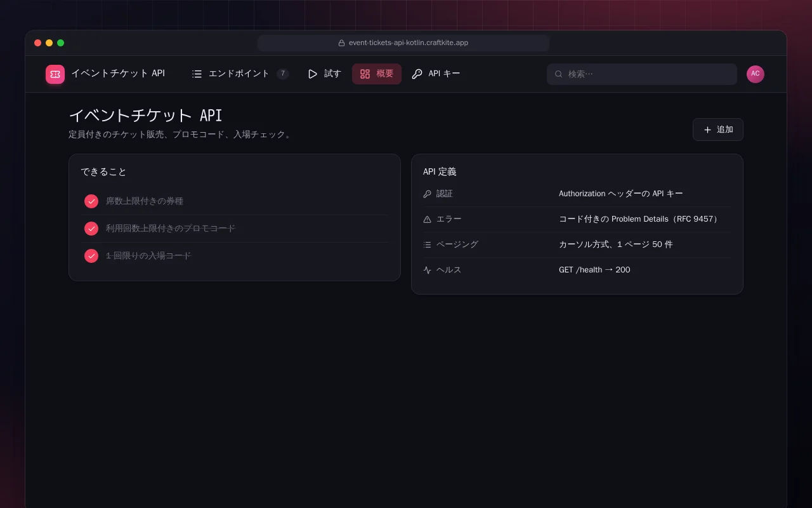The width and height of the screenshot is (812, 508).
Task: Click the list icon beside エンドポイント
Action: (197, 74)
